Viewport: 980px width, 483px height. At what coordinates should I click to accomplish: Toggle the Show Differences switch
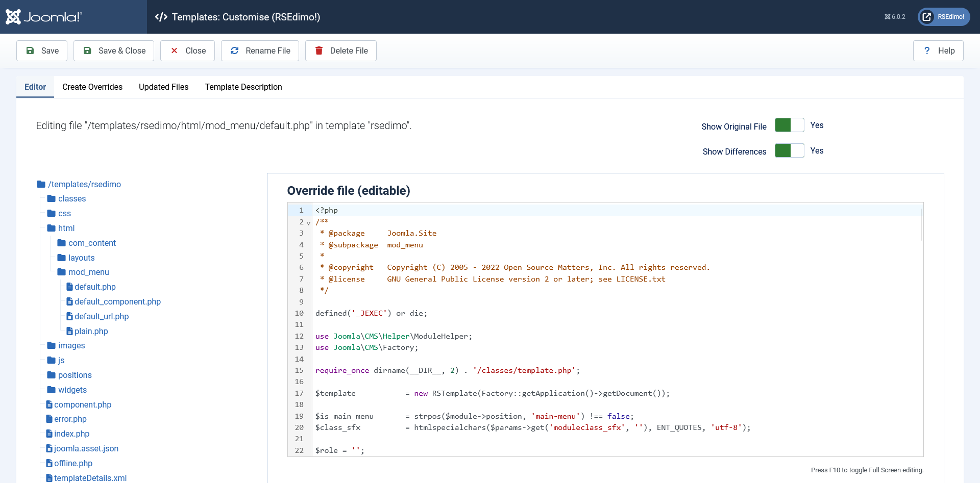tap(789, 151)
